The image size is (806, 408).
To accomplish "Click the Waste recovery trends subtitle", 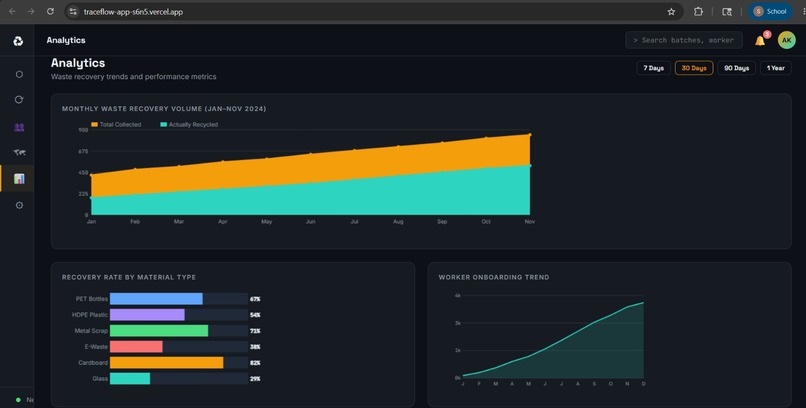I will click(x=133, y=77).
